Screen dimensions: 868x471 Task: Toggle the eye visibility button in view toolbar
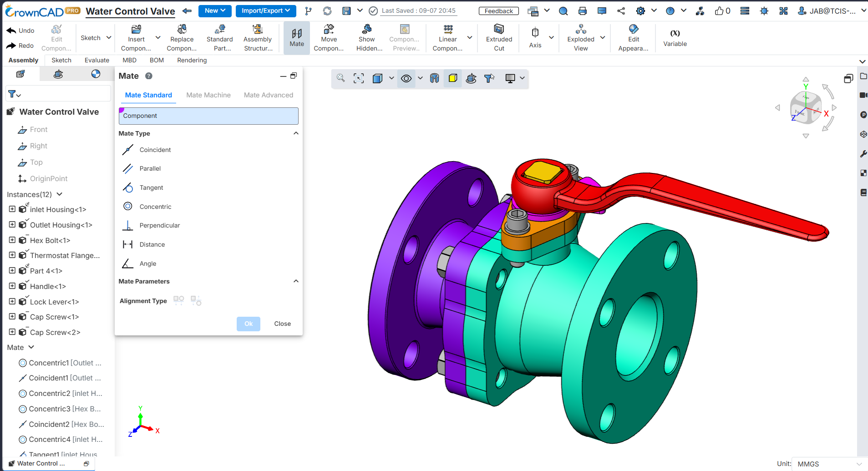coord(406,78)
